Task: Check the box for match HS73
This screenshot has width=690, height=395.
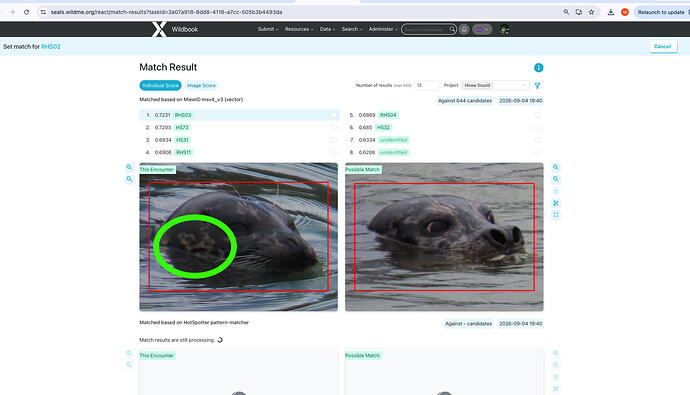Action: coord(333,128)
